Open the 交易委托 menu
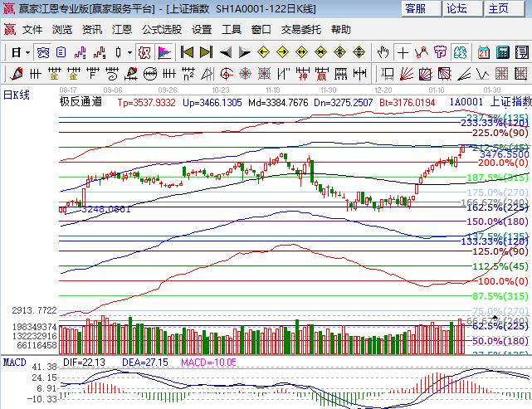Image resolution: width=532 pixels, height=409 pixels. click(x=301, y=29)
